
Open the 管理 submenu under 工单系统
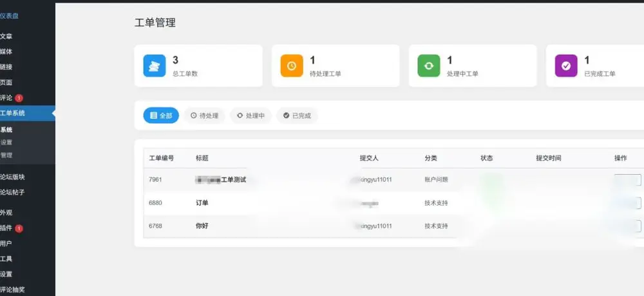tap(6, 155)
